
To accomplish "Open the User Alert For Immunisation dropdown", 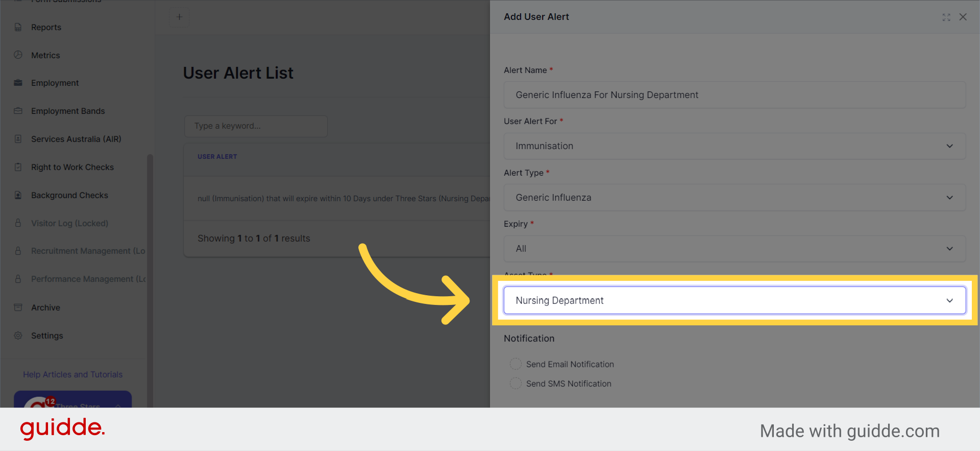I will (x=734, y=146).
